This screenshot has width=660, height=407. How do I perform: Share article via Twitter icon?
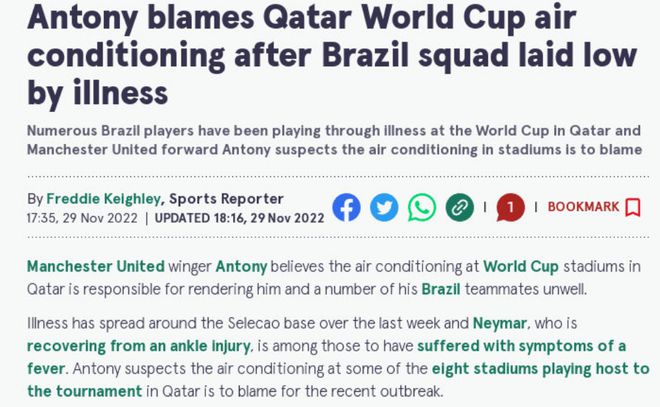click(x=384, y=207)
